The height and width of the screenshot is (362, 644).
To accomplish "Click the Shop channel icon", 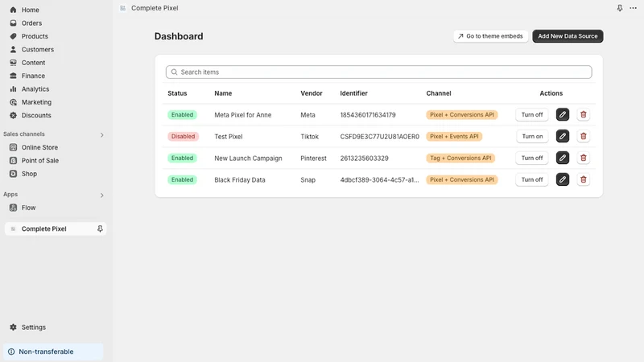I will [x=13, y=174].
